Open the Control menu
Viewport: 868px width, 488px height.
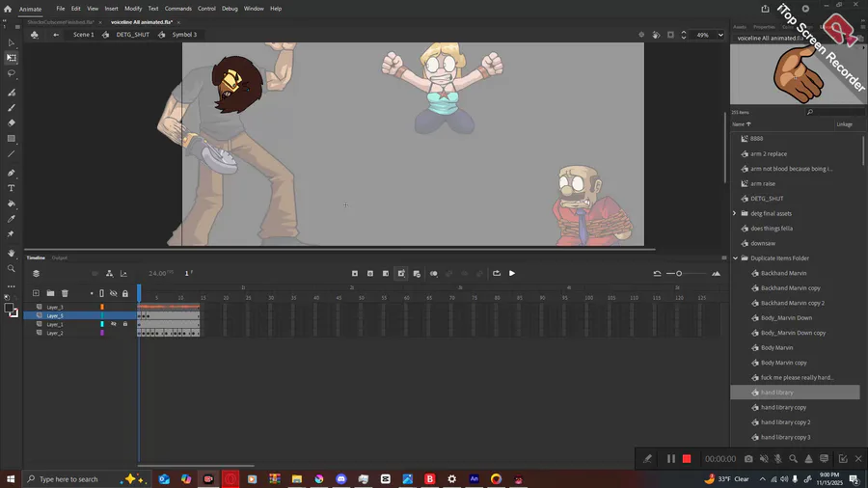(x=206, y=9)
